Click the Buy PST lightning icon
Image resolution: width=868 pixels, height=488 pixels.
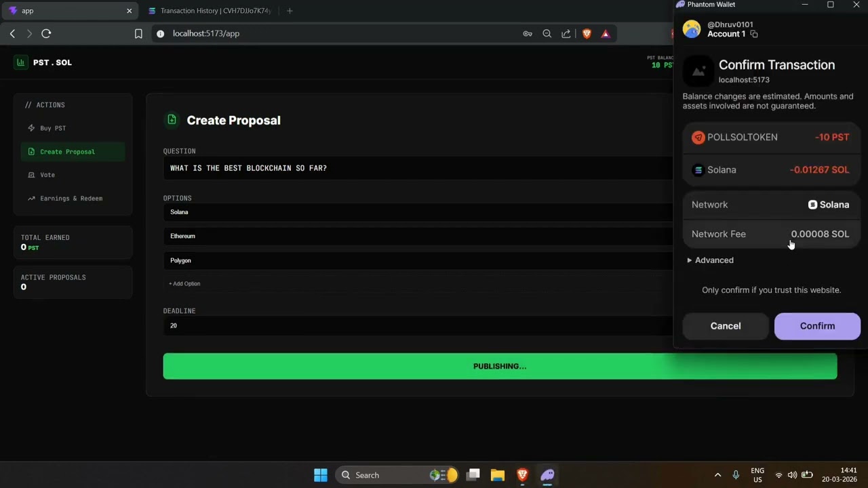[31, 128]
